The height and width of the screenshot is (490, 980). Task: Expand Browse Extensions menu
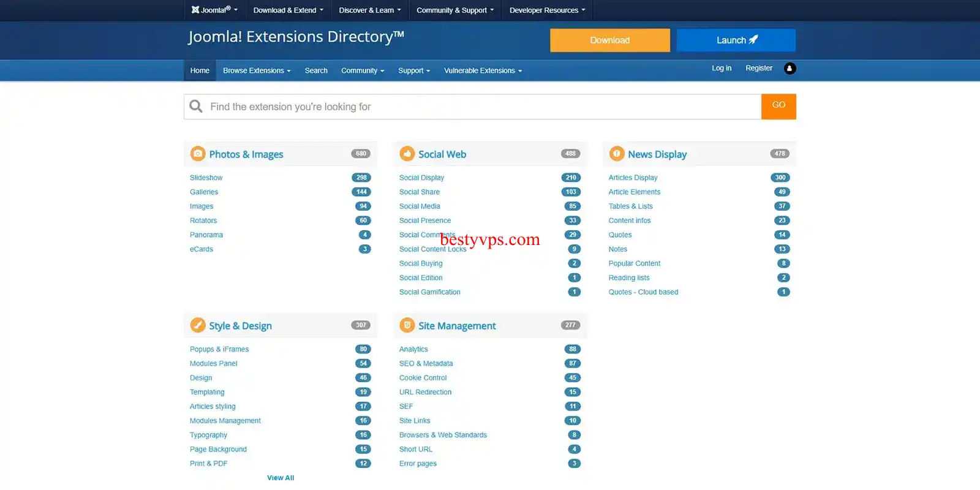257,70
